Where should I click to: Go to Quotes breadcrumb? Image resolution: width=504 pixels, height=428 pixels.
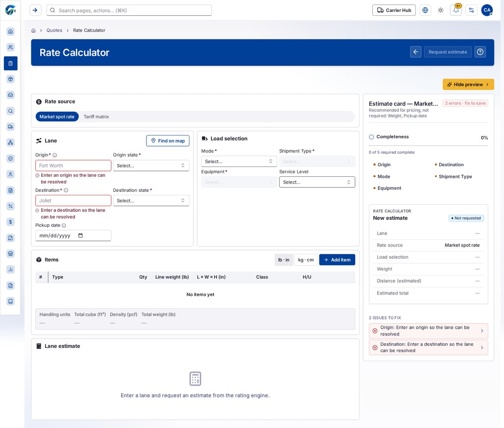tap(54, 30)
